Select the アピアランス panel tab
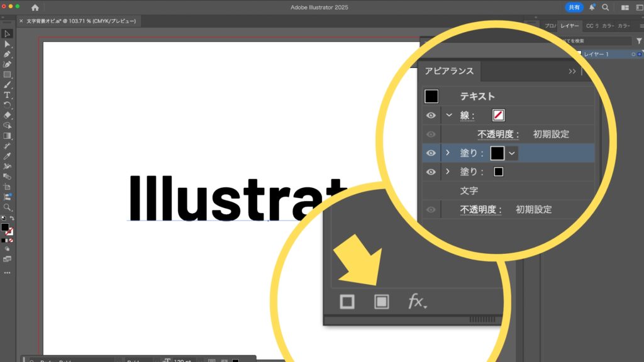Screen dimensions: 644x362 click(449, 71)
